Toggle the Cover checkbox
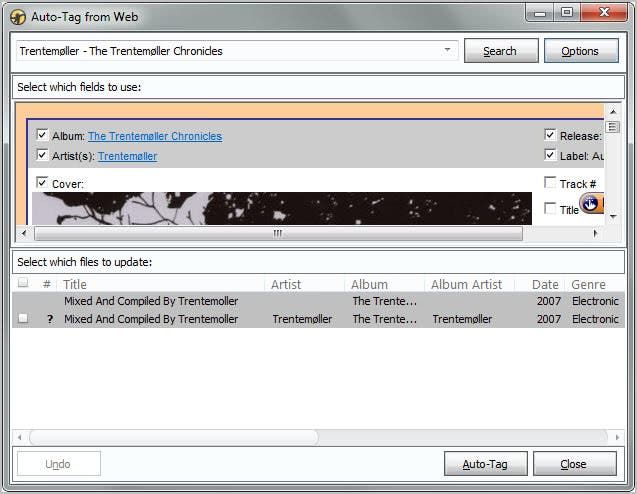This screenshot has width=637, height=494. (x=42, y=182)
